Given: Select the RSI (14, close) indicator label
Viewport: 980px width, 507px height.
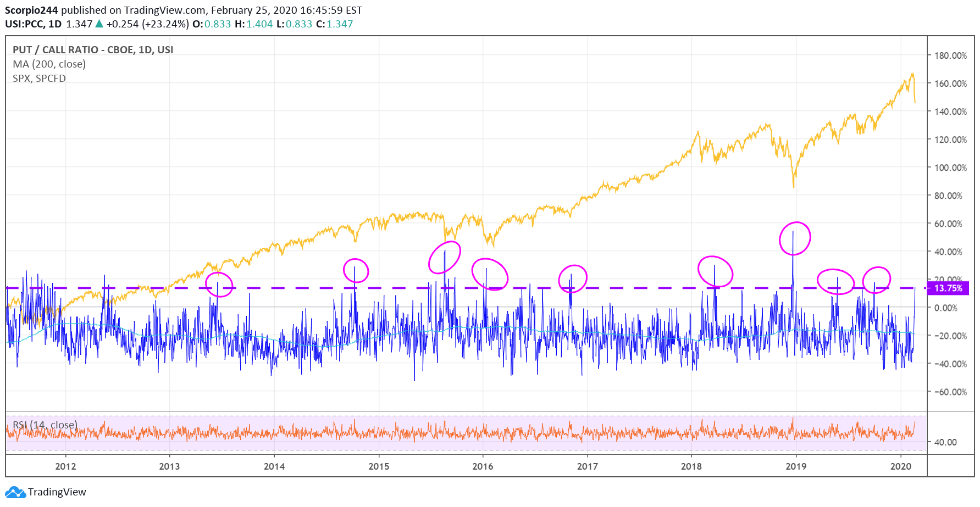Looking at the screenshot, I should click(45, 425).
